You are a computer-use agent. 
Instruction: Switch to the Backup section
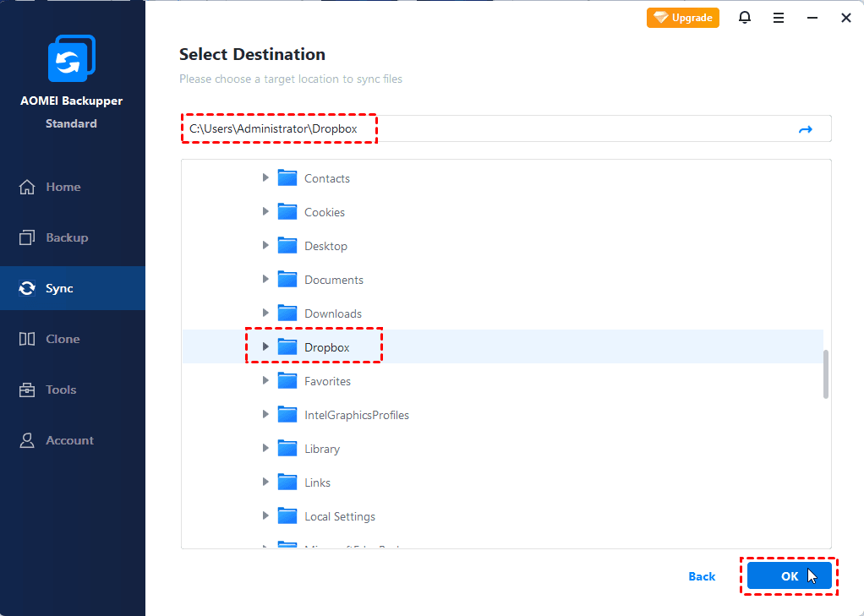click(66, 237)
